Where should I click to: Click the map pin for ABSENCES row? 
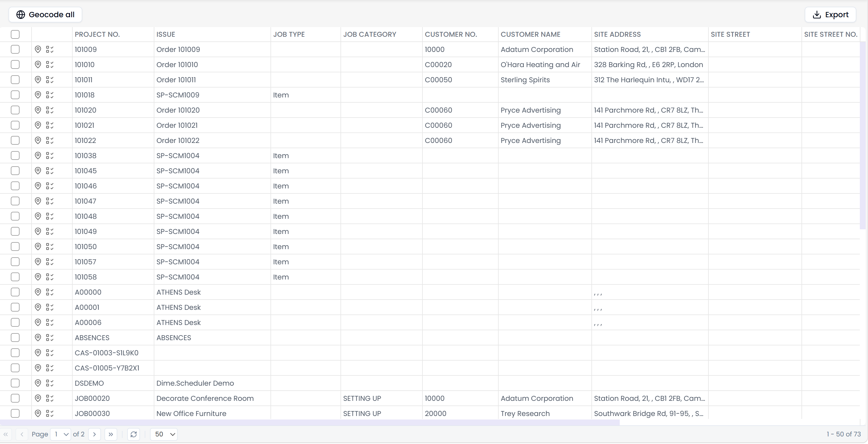(x=38, y=338)
